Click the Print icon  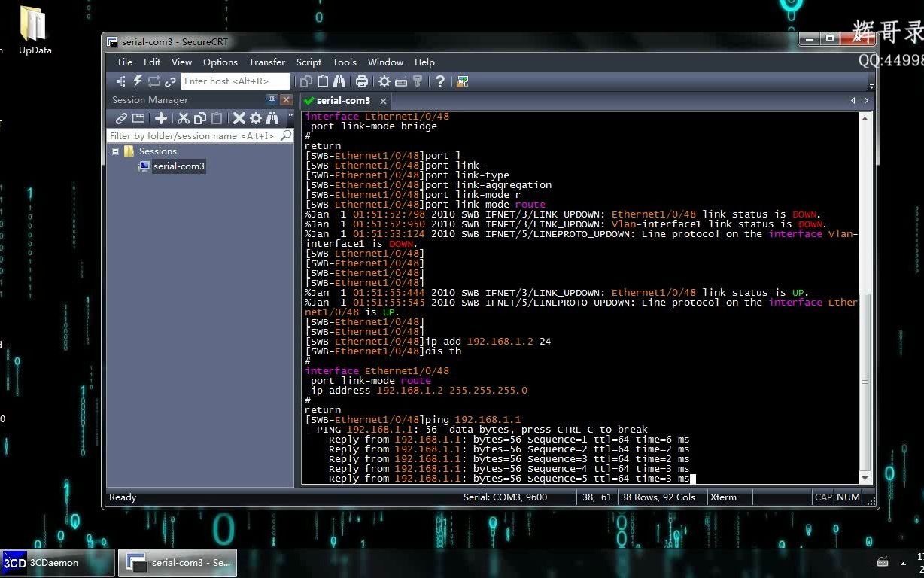[362, 81]
